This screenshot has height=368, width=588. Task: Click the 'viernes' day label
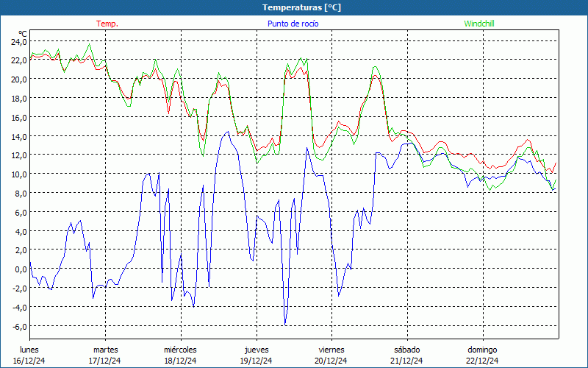[x=331, y=350]
